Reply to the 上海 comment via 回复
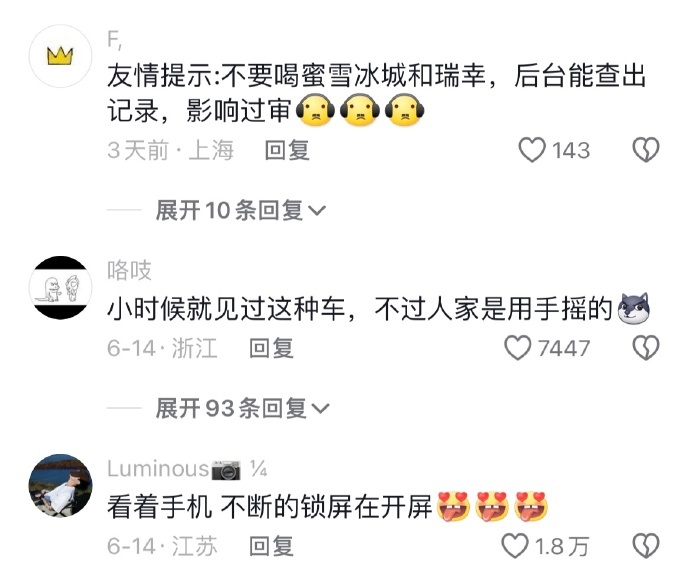 [x=287, y=150]
